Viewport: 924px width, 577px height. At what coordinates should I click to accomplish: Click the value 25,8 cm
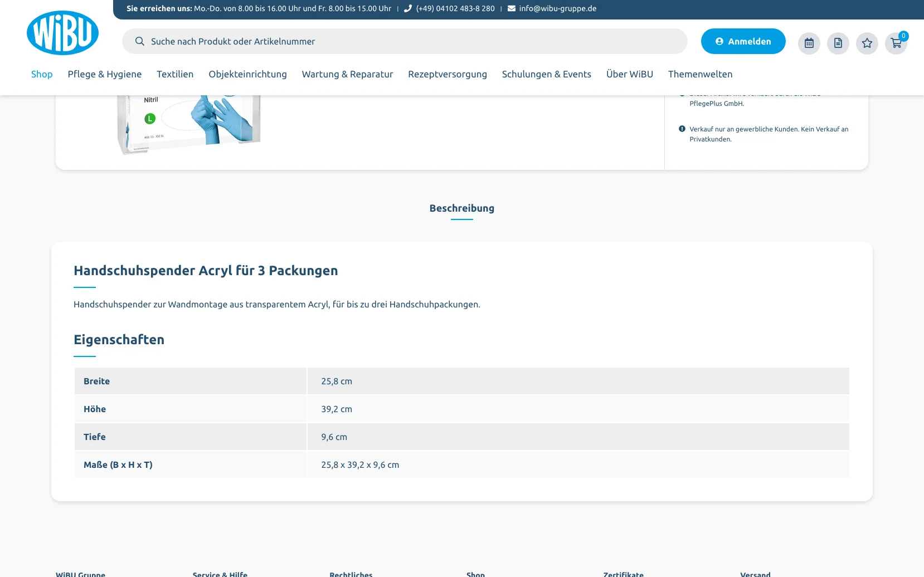(x=337, y=382)
